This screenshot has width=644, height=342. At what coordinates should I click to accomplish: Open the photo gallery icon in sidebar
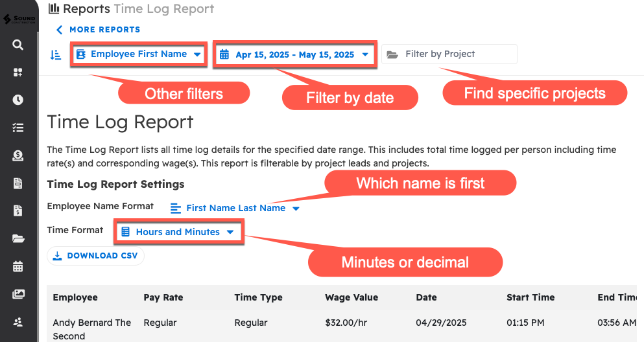tap(18, 294)
